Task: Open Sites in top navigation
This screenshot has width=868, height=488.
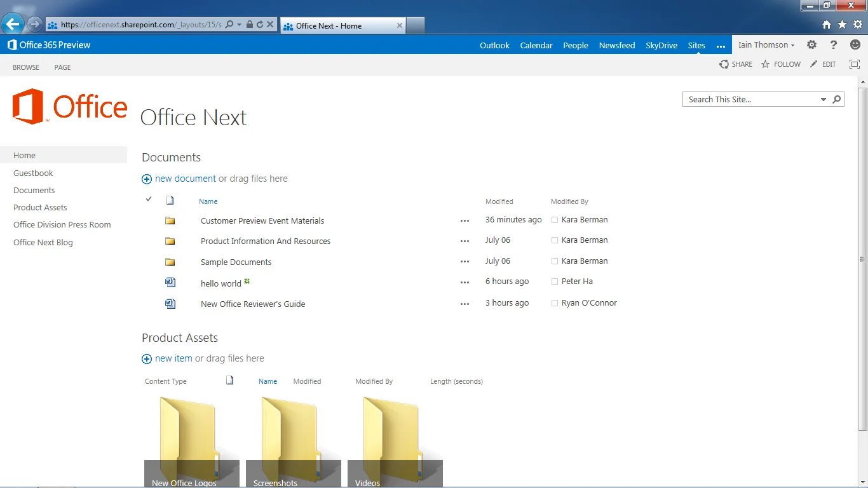Action: 696,45
